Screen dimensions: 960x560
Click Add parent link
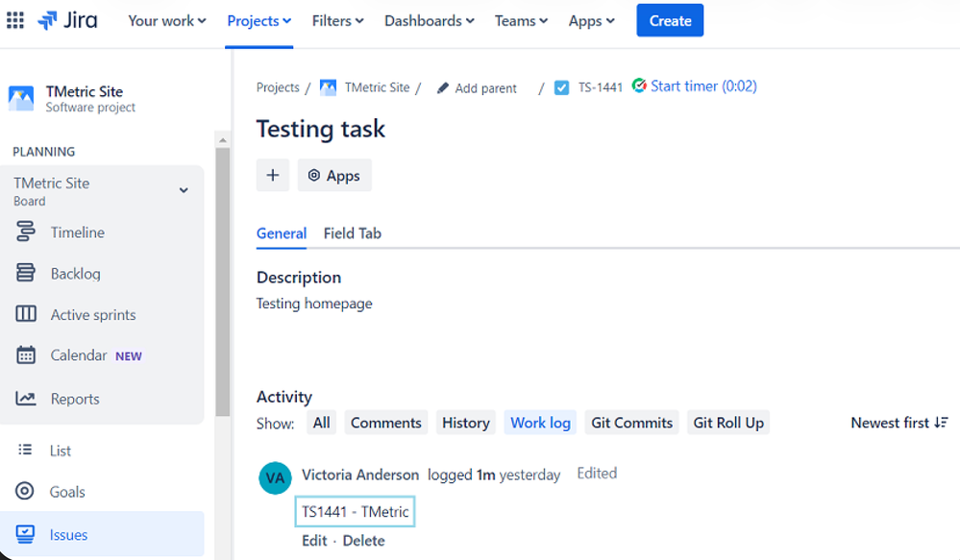485,88
